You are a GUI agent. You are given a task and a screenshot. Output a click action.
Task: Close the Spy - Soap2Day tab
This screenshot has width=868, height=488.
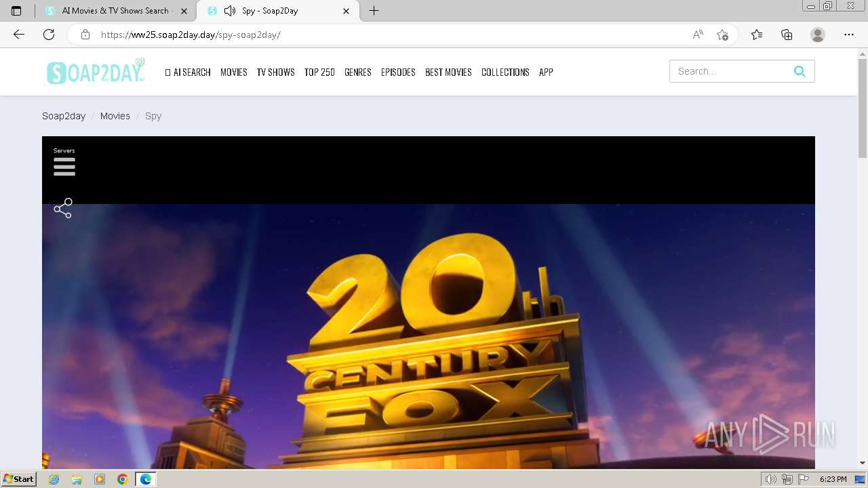tap(347, 11)
